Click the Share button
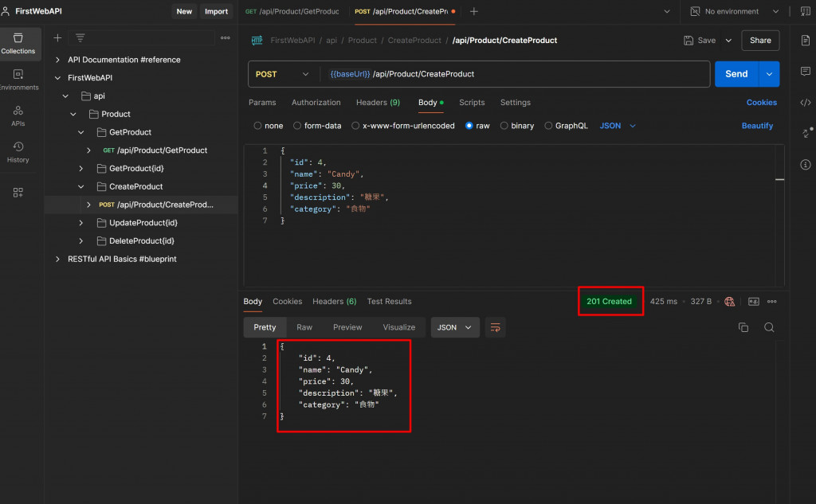Image resolution: width=816 pixels, height=504 pixels. click(760, 41)
